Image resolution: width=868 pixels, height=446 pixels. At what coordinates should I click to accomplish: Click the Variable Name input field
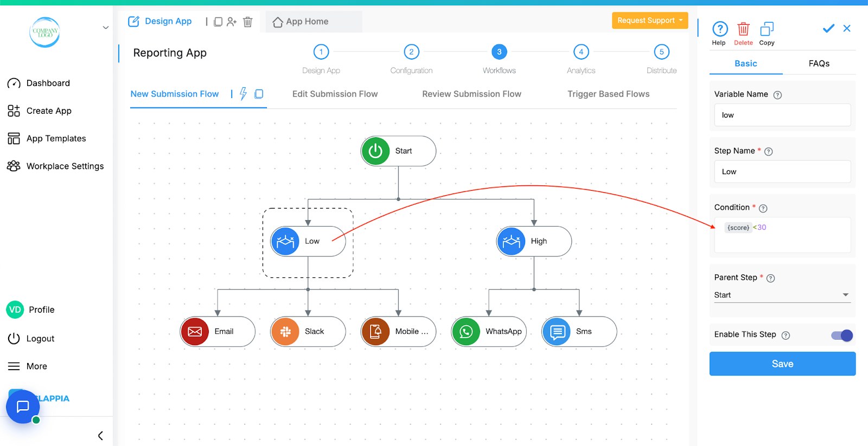tap(782, 115)
